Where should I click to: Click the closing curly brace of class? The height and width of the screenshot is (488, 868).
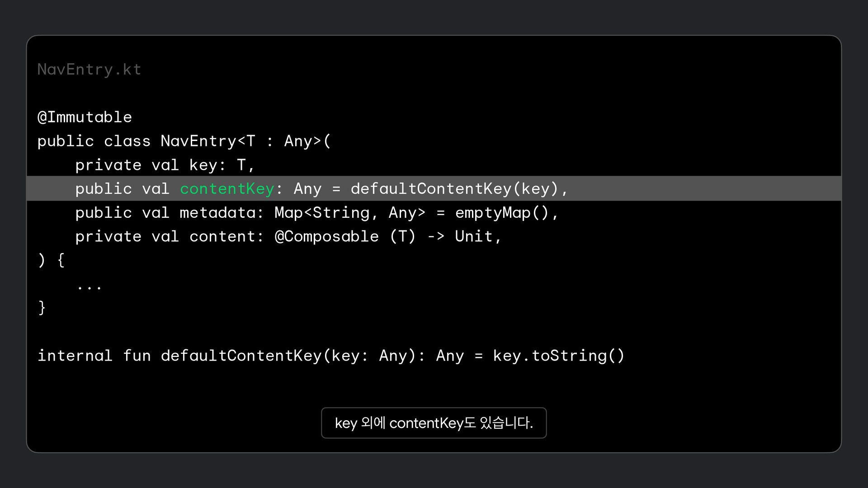pyautogui.click(x=42, y=308)
